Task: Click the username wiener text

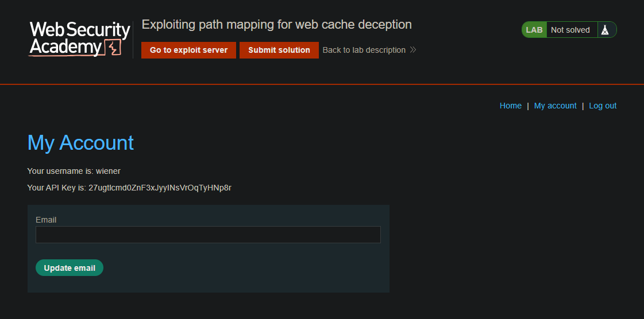Action: 108,171
